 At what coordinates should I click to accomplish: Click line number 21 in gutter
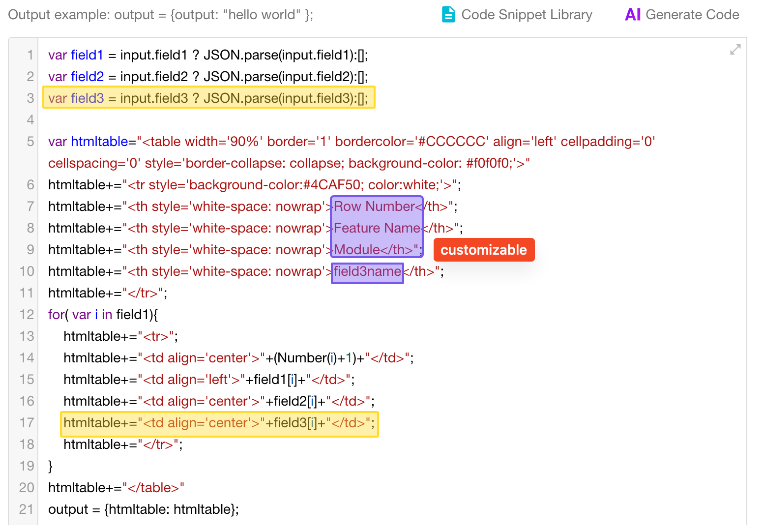[27, 509]
